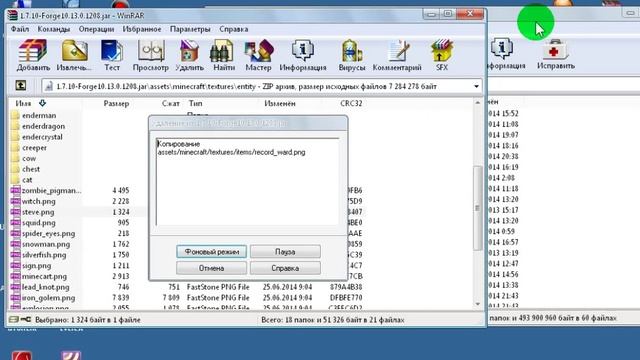Sort by CRC32 column header
Viewport: 640px width, 360px height.
pos(351,103)
